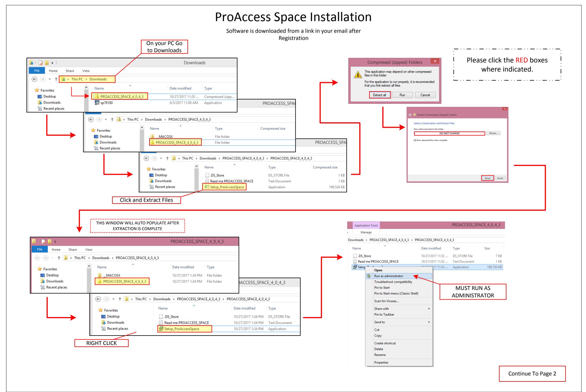Viewport: 586px width, 392px height.
Task: Select Read me PROACCESS_SPACE dated 1:34 PM
Action: (184, 323)
